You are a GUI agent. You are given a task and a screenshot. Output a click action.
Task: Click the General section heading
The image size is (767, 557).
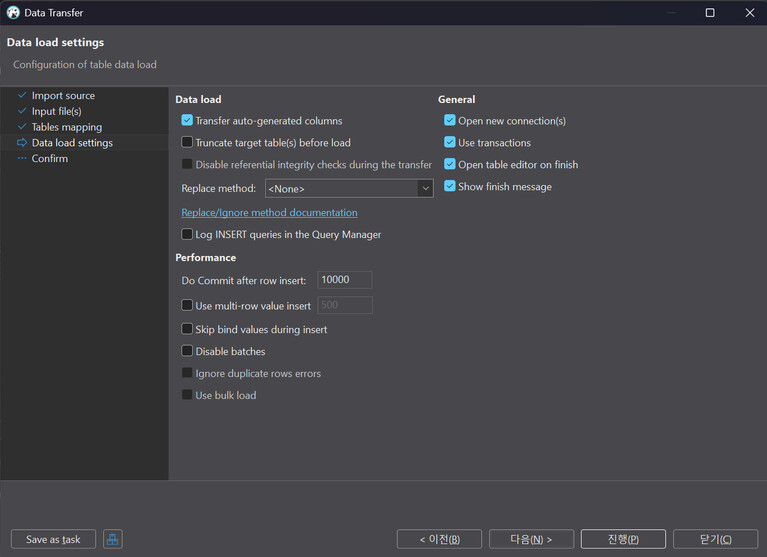[x=456, y=99]
